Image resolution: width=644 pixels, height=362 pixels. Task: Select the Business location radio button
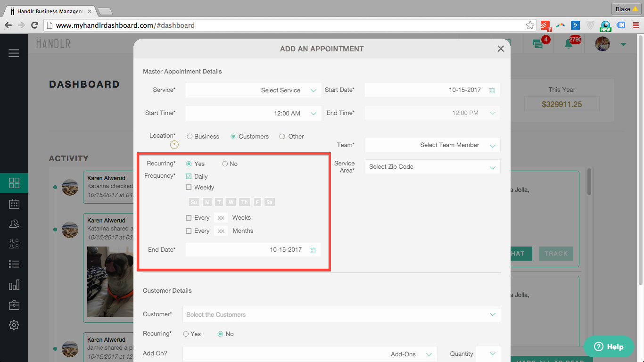click(x=190, y=137)
